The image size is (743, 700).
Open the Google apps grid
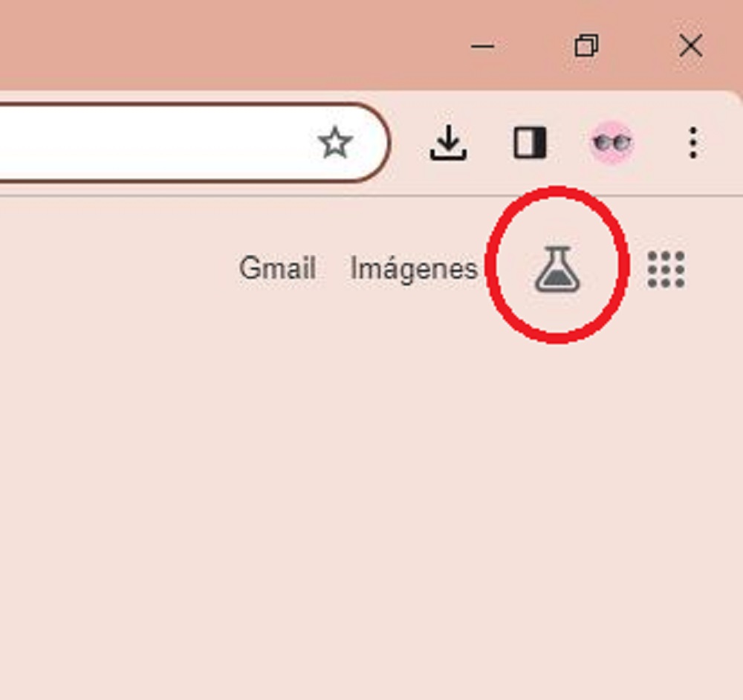[666, 269]
